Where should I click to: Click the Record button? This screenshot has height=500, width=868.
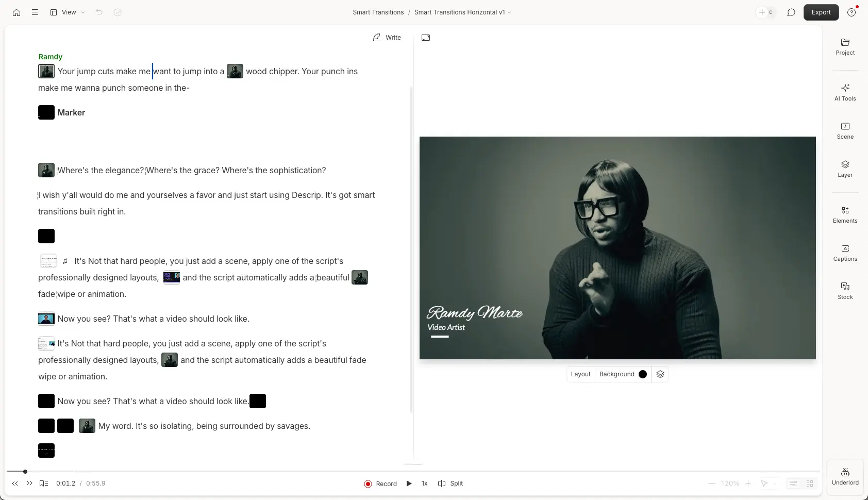point(380,484)
